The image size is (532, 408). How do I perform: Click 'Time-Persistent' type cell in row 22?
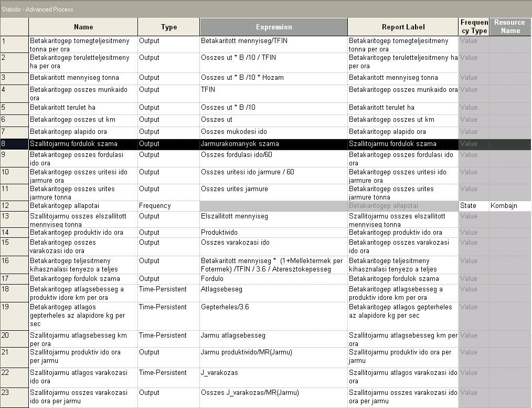pyautogui.click(x=168, y=378)
